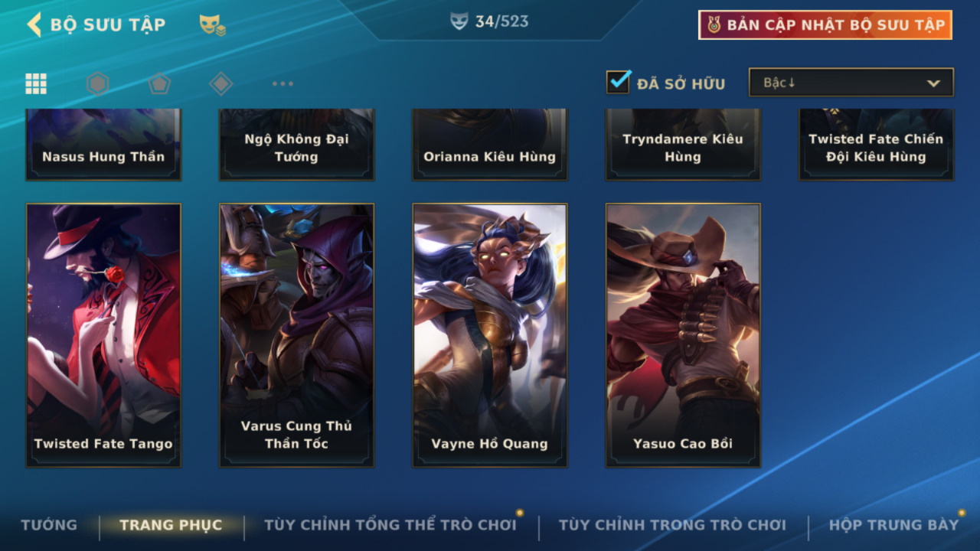Select the grid view filter icon
The image size is (980, 551).
tap(36, 83)
